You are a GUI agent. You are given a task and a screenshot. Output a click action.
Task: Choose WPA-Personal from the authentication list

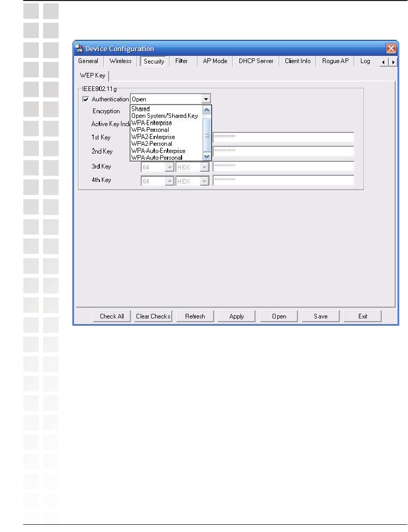150,130
